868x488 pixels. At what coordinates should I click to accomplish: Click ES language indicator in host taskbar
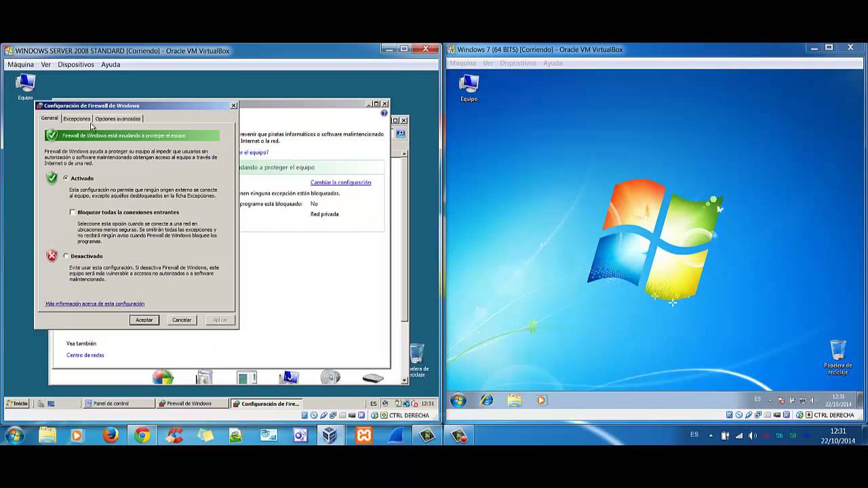pyautogui.click(x=694, y=434)
